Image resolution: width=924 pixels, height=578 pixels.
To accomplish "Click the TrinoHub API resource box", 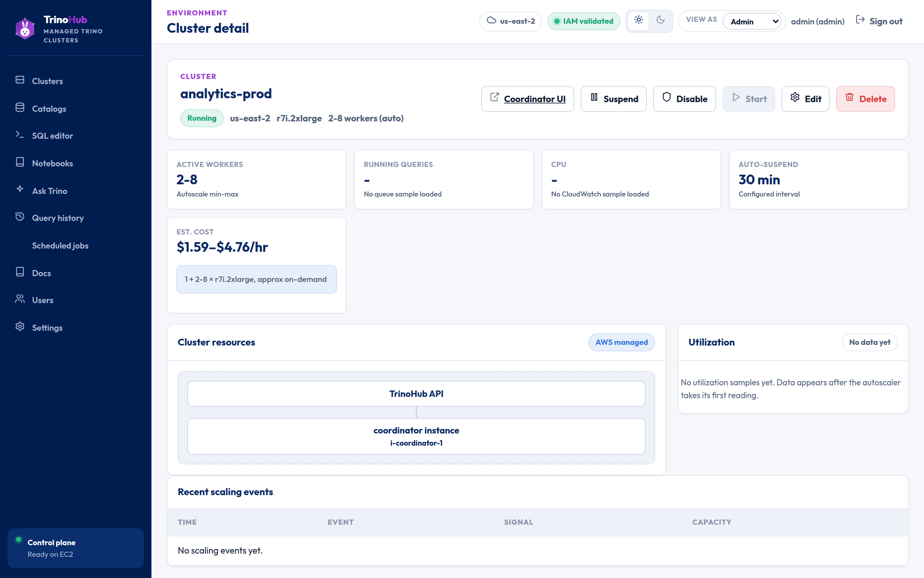I will pyautogui.click(x=416, y=394).
